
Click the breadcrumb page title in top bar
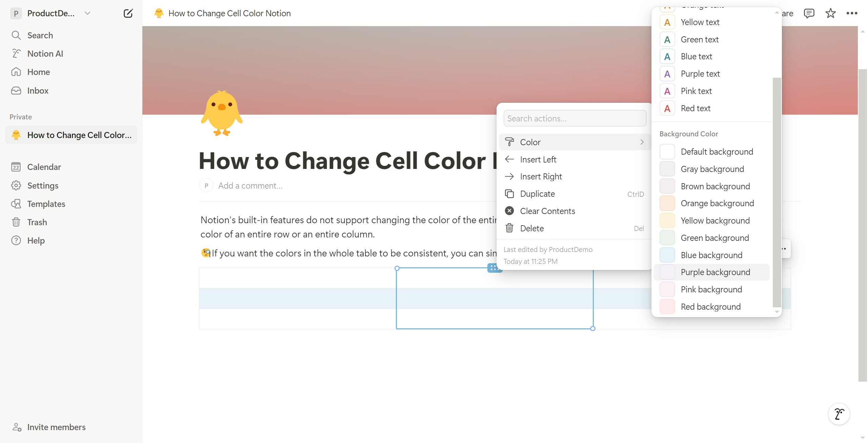(229, 13)
